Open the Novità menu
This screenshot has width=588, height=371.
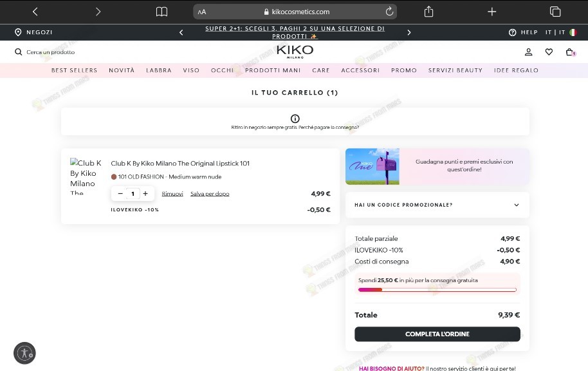122,70
